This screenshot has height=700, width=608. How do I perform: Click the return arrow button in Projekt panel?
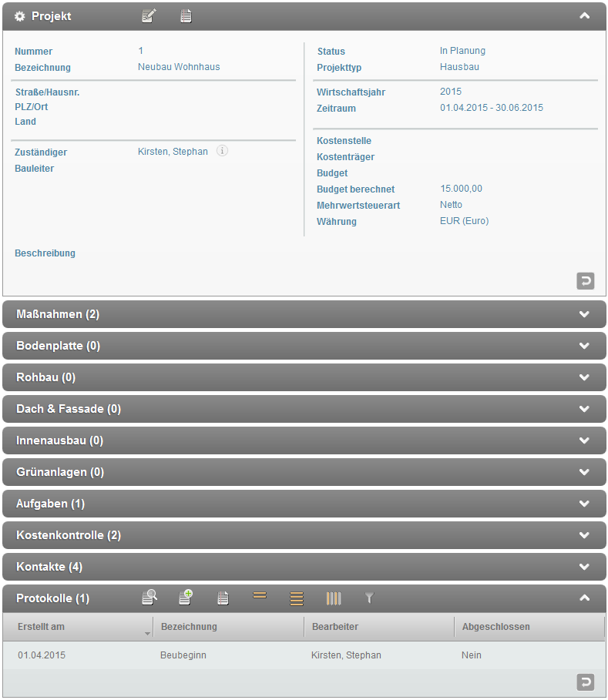click(x=586, y=281)
